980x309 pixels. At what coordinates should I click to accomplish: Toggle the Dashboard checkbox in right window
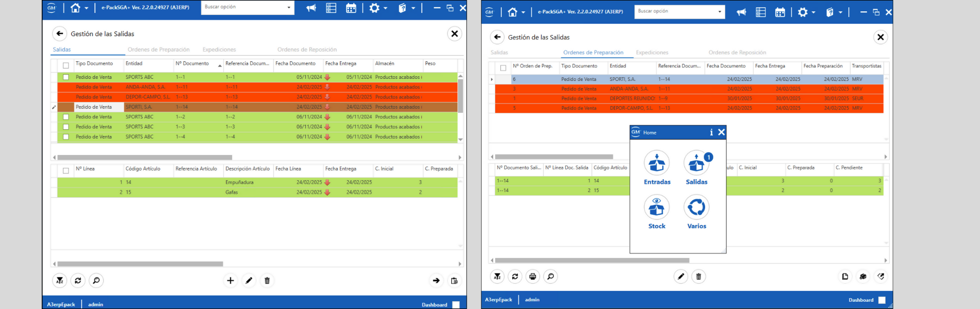(x=882, y=300)
